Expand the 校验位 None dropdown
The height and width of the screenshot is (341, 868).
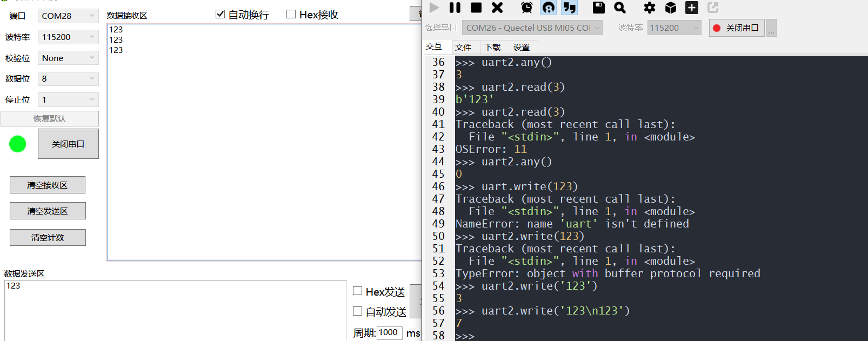(x=68, y=58)
